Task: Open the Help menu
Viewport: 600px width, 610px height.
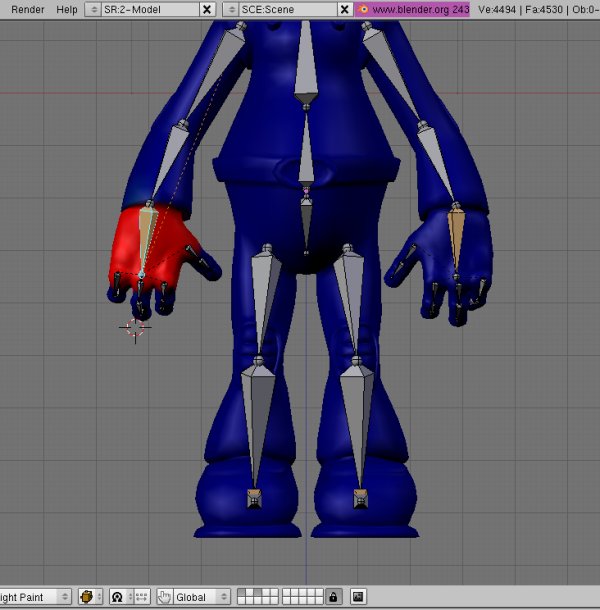Action: click(x=67, y=9)
